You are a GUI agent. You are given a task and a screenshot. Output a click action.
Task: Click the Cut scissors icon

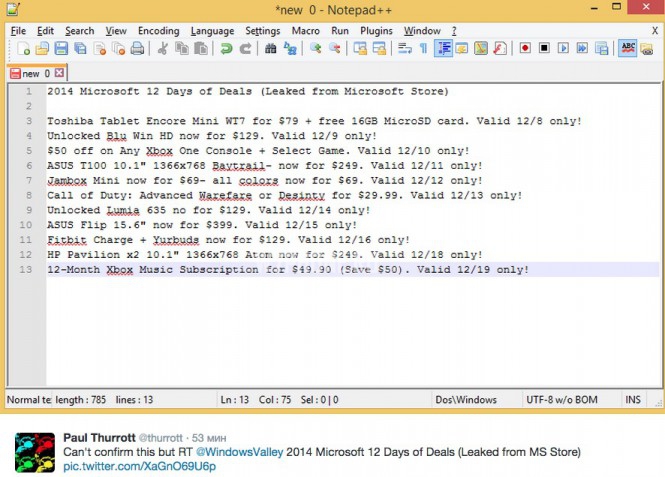pyautogui.click(x=162, y=49)
